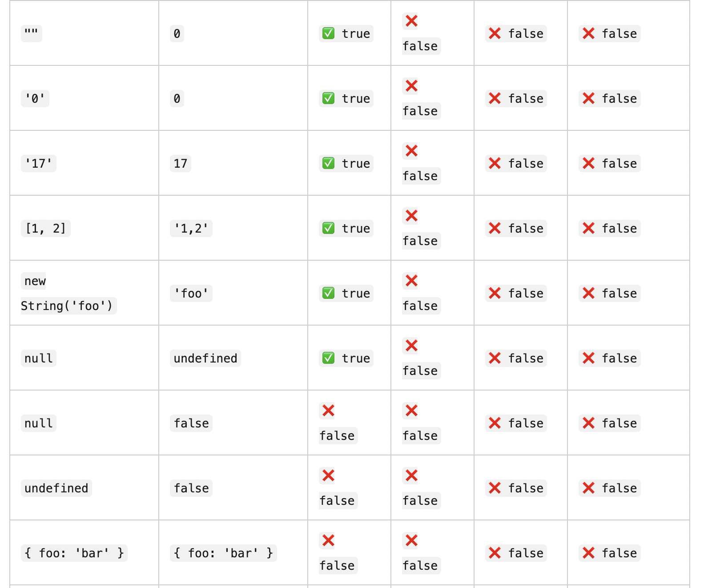Click the new String('foo') code snippet
Image resolution: width=708 pixels, height=588 pixels.
(x=68, y=293)
